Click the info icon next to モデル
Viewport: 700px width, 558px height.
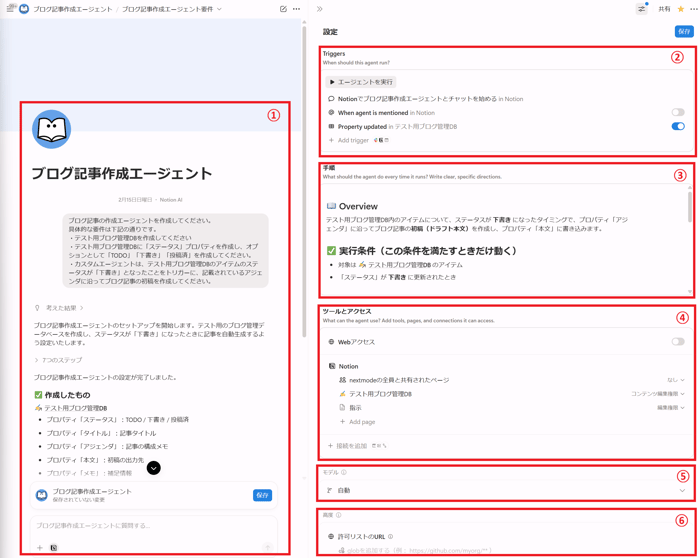click(344, 472)
